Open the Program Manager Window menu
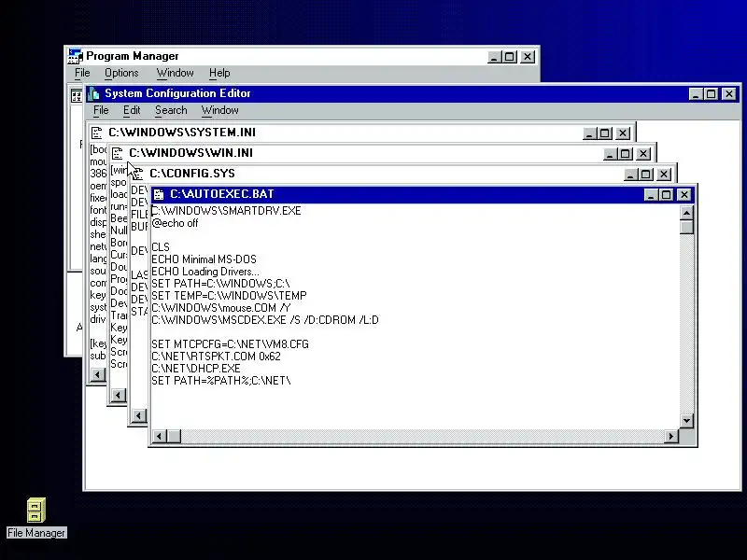The height and width of the screenshot is (560, 747). (175, 73)
